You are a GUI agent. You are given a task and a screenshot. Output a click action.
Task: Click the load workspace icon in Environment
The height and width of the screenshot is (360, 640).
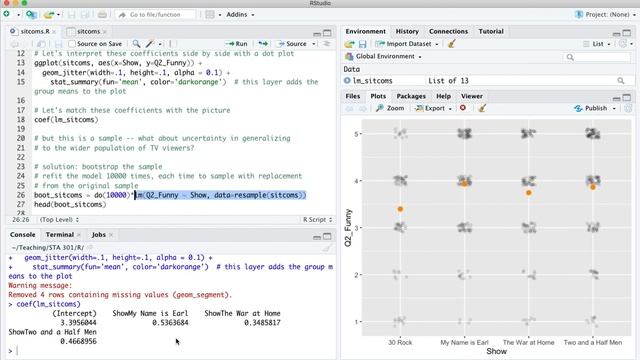click(x=349, y=44)
